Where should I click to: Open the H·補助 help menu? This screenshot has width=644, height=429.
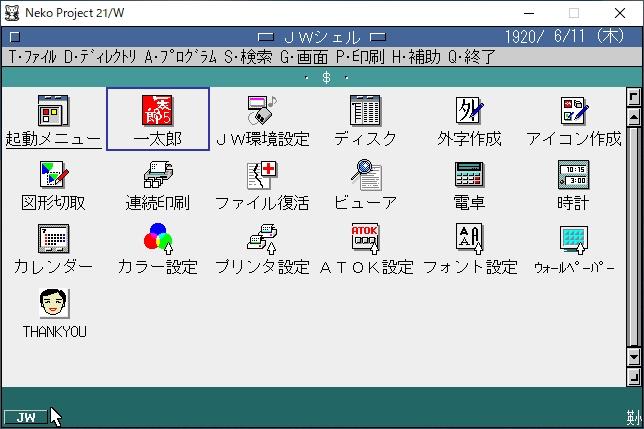[416, 57]
